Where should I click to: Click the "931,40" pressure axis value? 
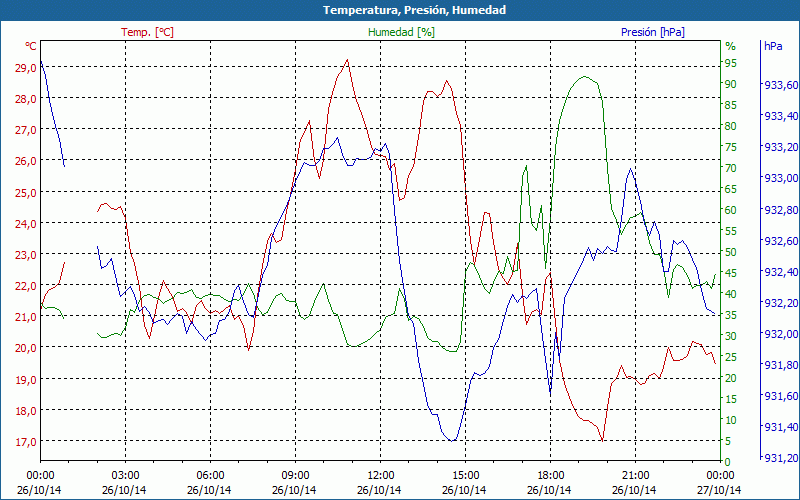click(781, 427)
